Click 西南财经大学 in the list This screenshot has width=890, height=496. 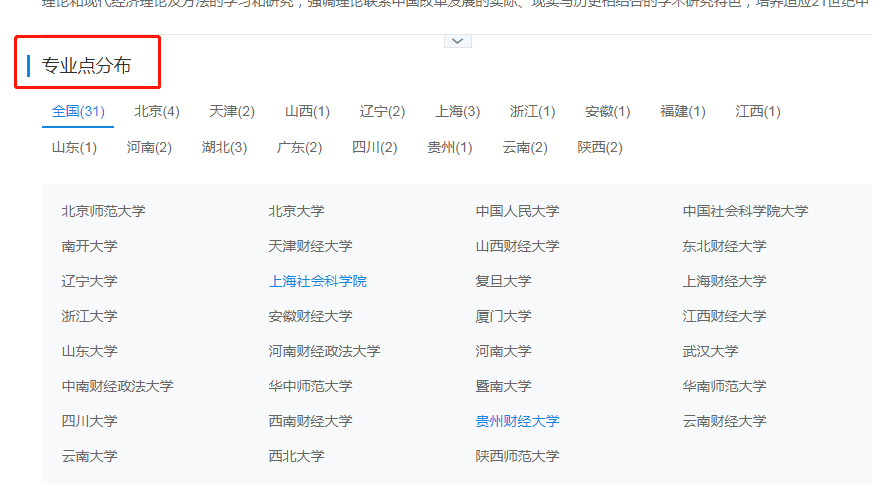(x=310, y=421)
